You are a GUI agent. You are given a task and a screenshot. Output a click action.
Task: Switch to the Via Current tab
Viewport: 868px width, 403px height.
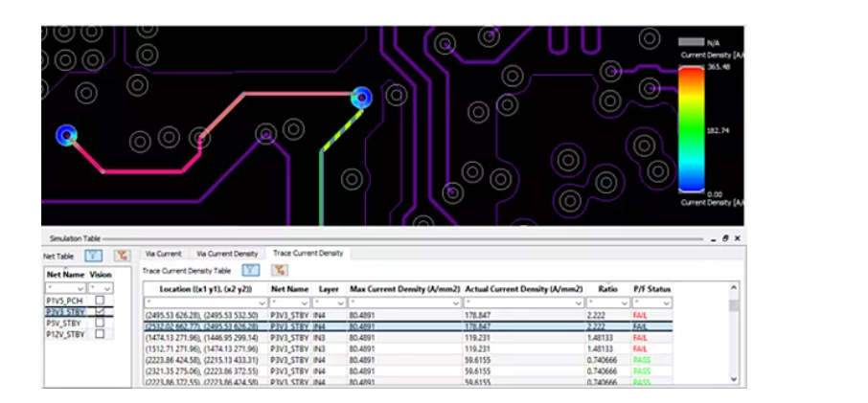[x=162, y=254]
